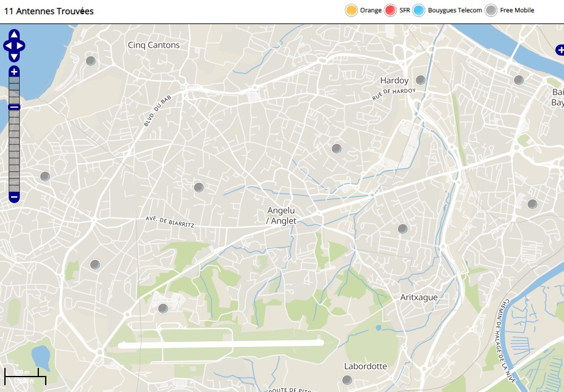564x392 pixels.
Task: Click the antenna marker near Hardoy
Action: pos(421,80)
